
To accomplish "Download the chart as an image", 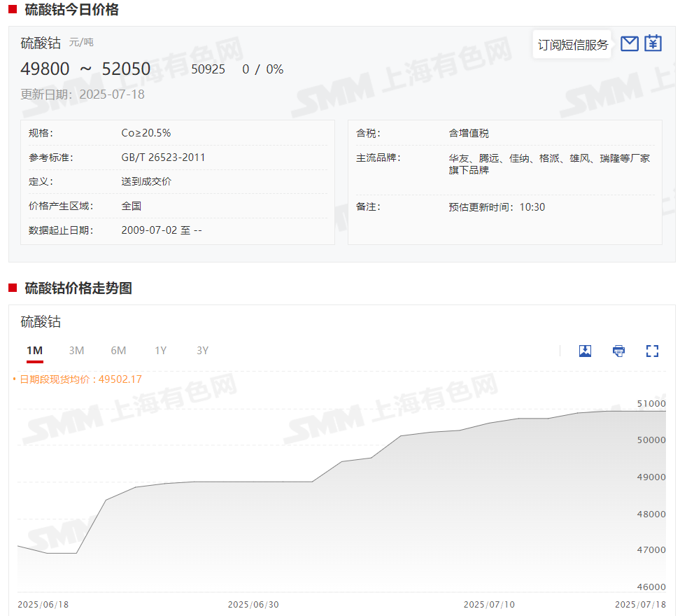I will coord(586,351).
